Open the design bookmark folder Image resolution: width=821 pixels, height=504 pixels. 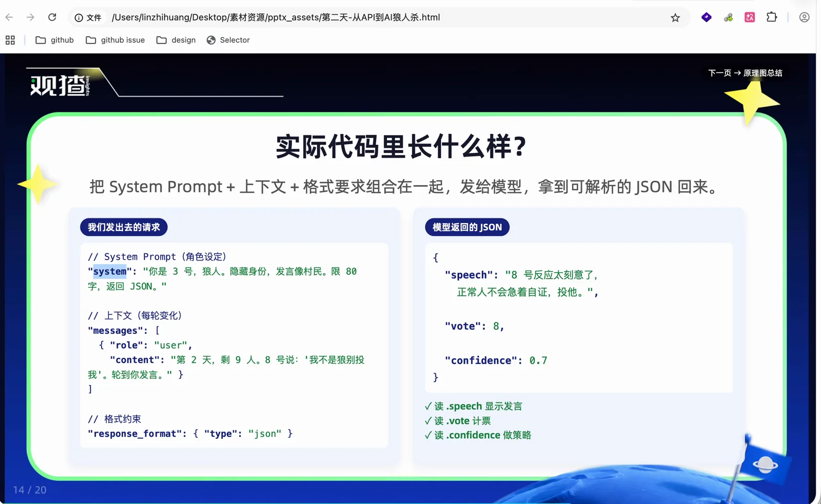176,40
